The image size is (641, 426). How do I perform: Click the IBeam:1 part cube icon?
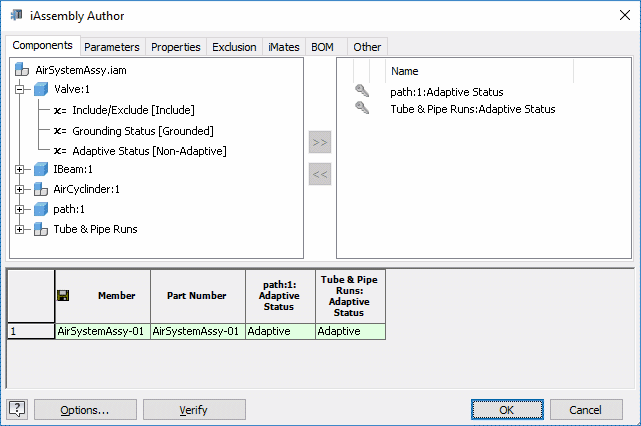point(41,169)
